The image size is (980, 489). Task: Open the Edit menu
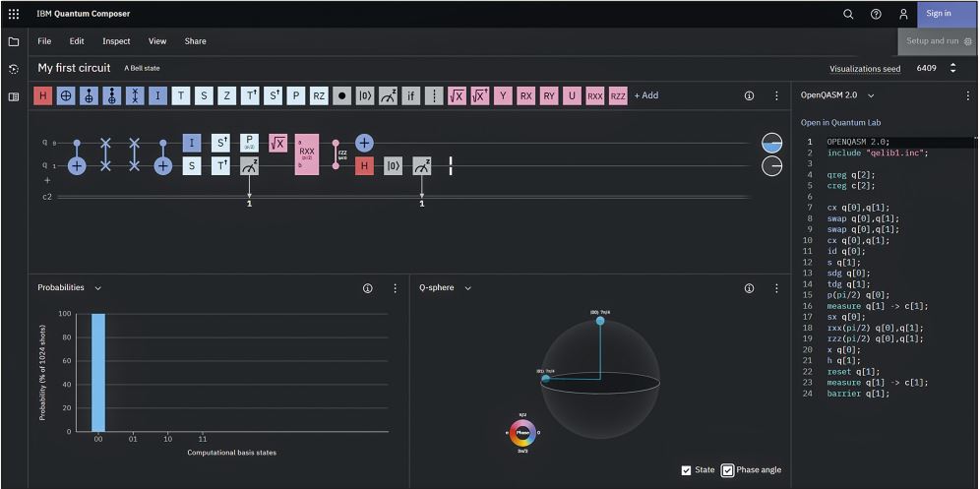pos(77,41)
